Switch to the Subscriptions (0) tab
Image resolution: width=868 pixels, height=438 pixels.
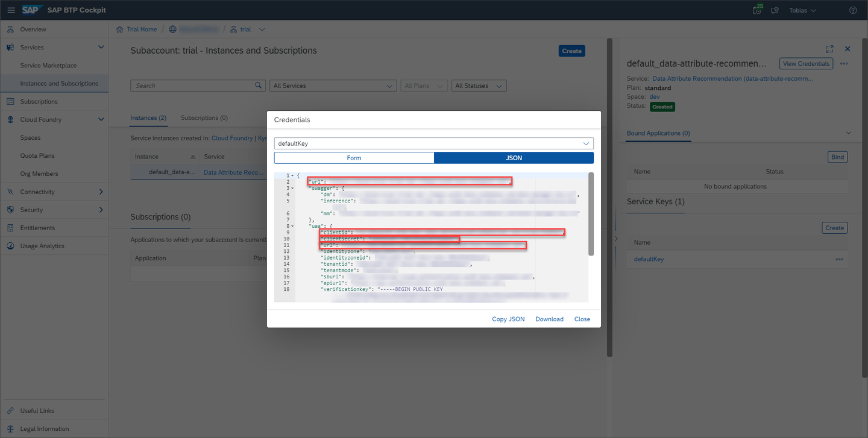coord(204,118)
